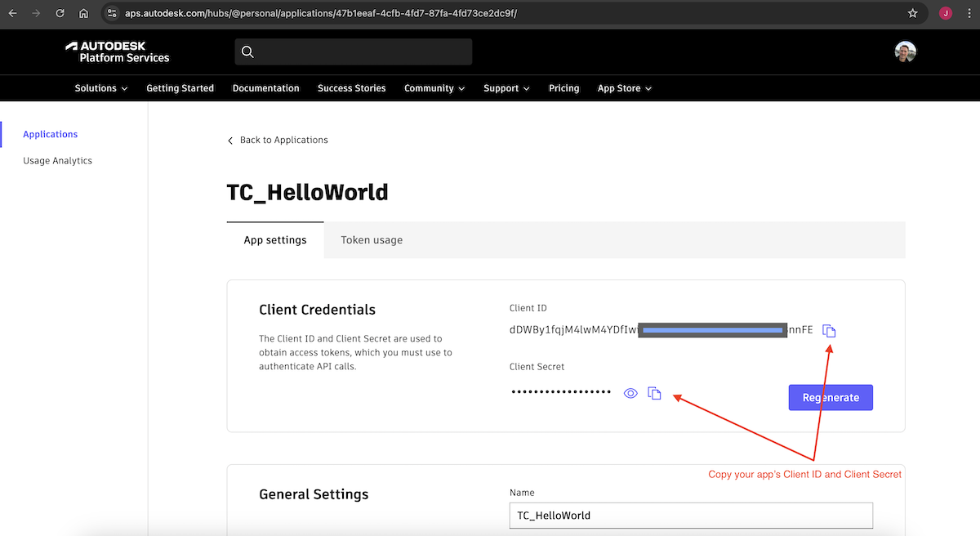Reveal the Client Secret with eye icon
This screenshot has width=980, height=536.
[630, 393]
